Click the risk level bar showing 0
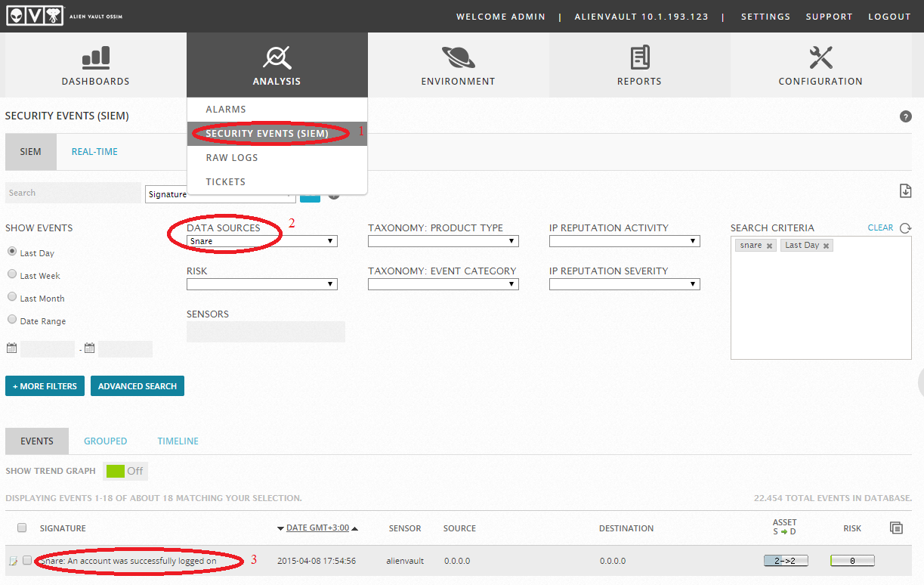924x585 pixels. 852,561
